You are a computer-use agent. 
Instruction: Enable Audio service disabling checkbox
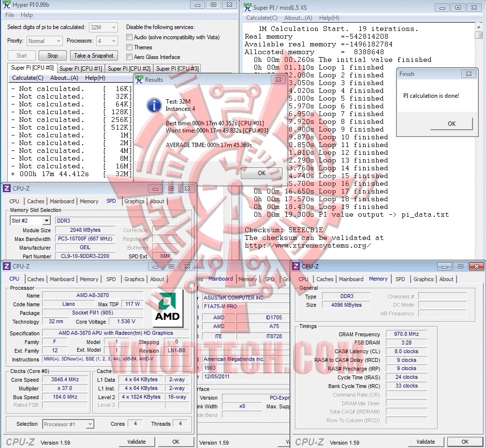click(x=129, y=37)
